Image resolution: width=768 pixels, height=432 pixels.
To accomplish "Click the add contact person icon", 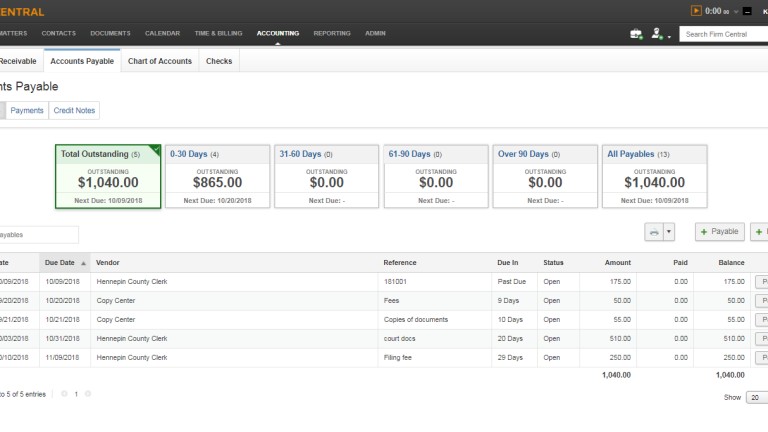I will click(658, 33).
